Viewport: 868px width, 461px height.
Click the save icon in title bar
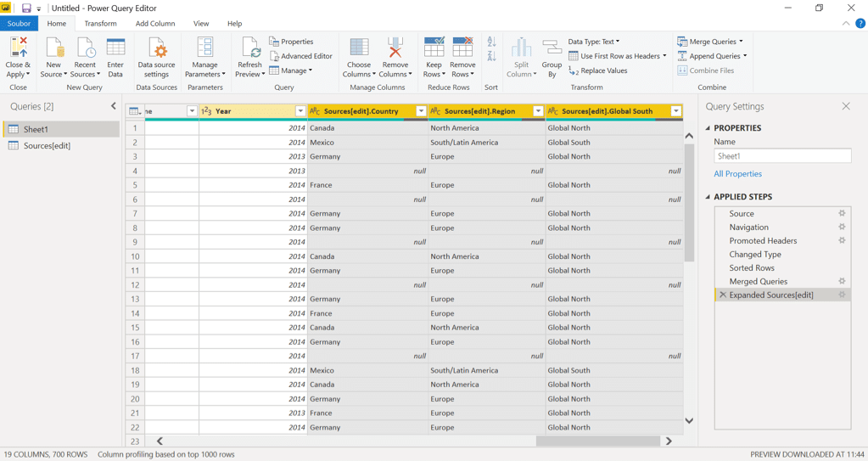(26, 8)
